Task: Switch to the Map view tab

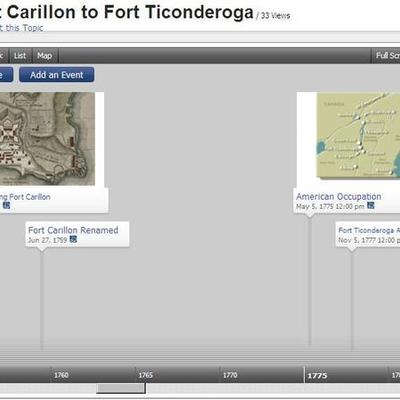Action: [45, 56]
